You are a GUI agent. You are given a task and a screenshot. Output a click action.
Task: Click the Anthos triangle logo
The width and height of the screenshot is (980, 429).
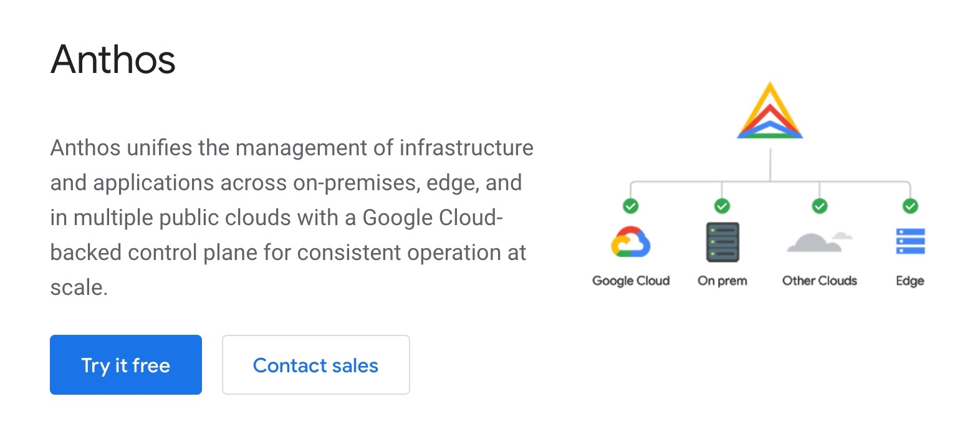(770, 111)
